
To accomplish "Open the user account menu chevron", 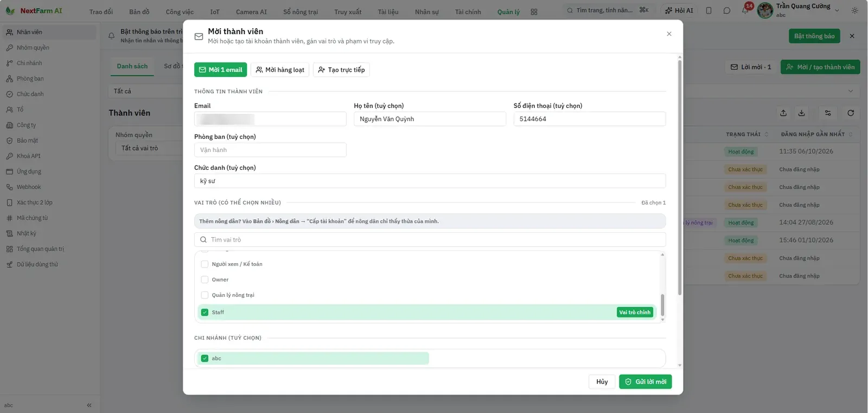I will point(837,10).
